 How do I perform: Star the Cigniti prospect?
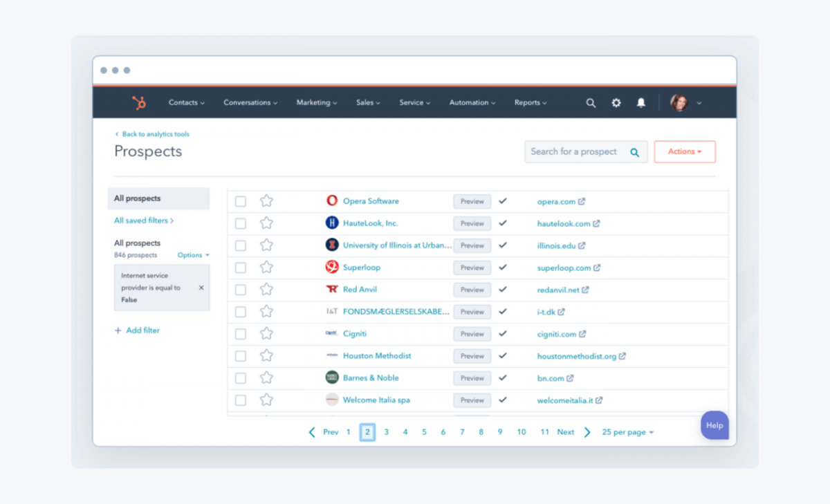coord(266,334)
